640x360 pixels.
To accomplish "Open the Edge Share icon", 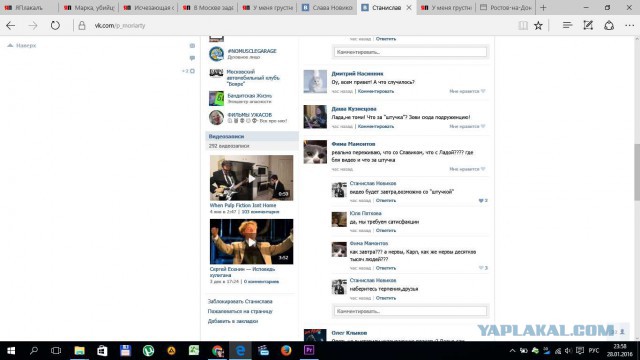I will coord(609,25).
